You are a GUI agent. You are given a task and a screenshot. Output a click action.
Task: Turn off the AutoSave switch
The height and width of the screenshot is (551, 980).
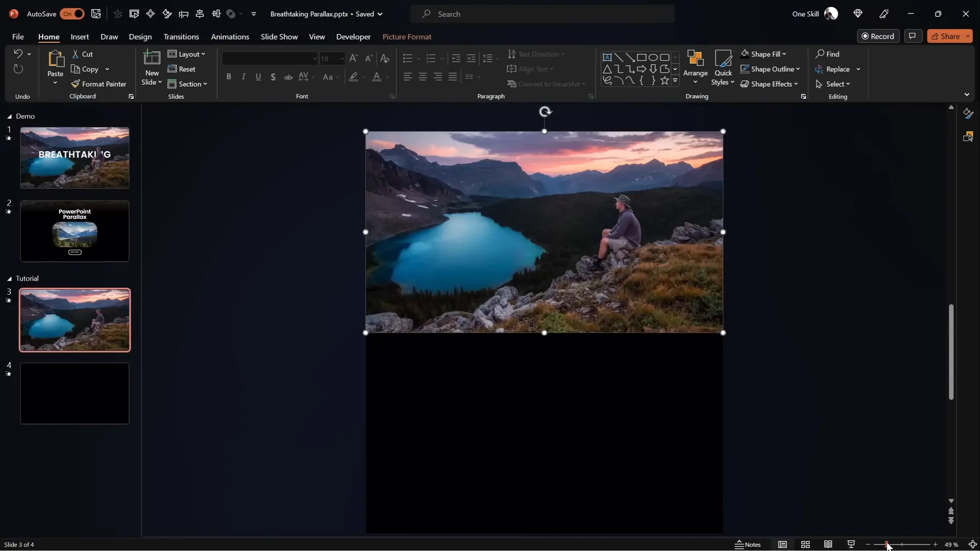click(72, 14)
